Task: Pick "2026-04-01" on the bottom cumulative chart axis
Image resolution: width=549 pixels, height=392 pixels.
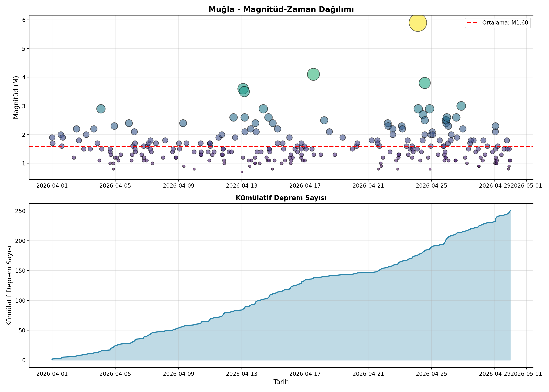Action: pyautogui.click(x=52, y=374)
